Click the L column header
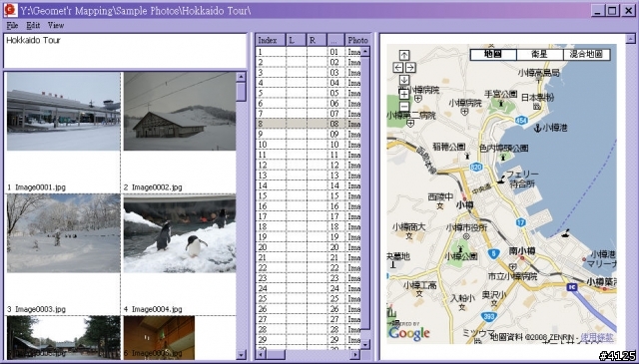 tap(297, 40)
